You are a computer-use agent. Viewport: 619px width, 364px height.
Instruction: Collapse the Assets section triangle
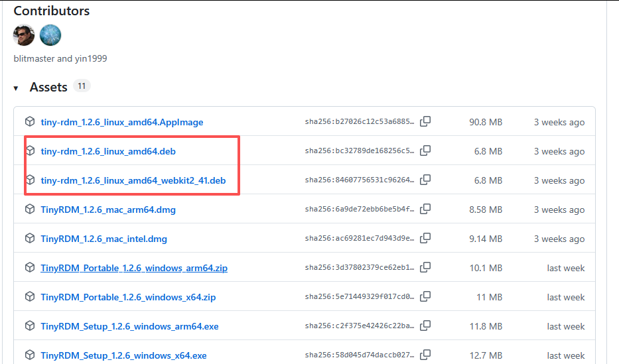(x=16, y=88)
